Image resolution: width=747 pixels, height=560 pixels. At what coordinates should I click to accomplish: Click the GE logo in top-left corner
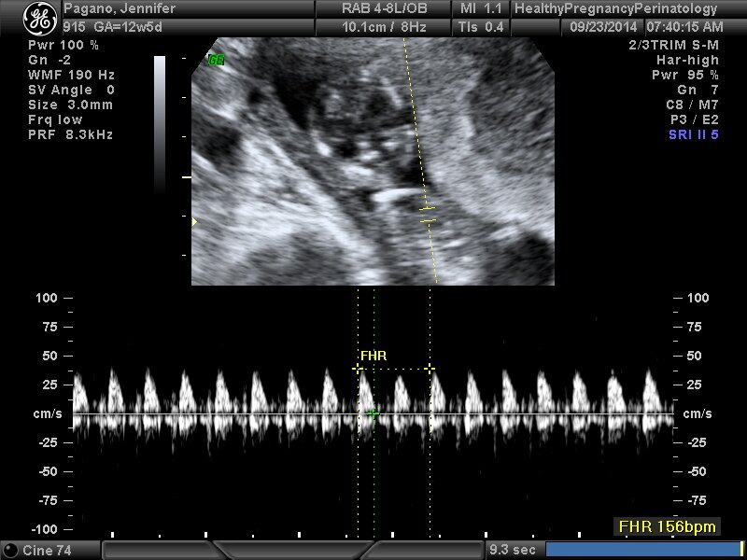tap(40, 17)
